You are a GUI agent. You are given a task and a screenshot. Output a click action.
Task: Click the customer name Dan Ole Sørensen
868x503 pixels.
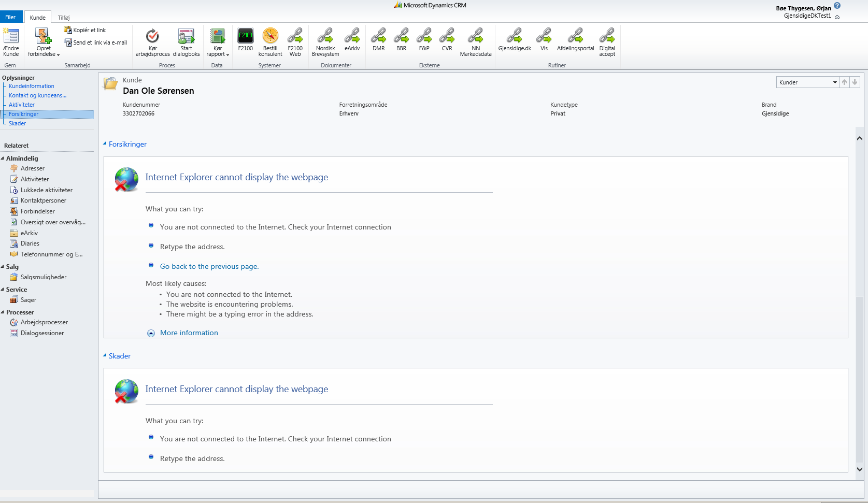159,91
